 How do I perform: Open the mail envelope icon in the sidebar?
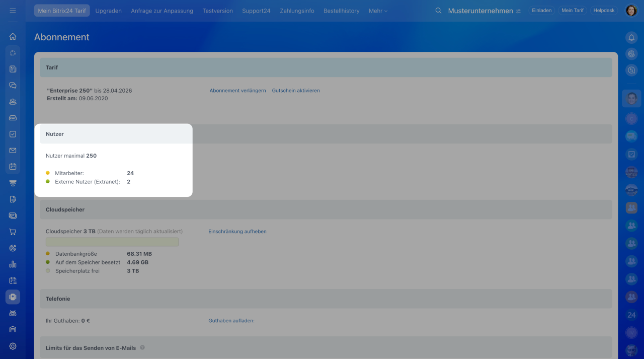click(x=13, y=150)
